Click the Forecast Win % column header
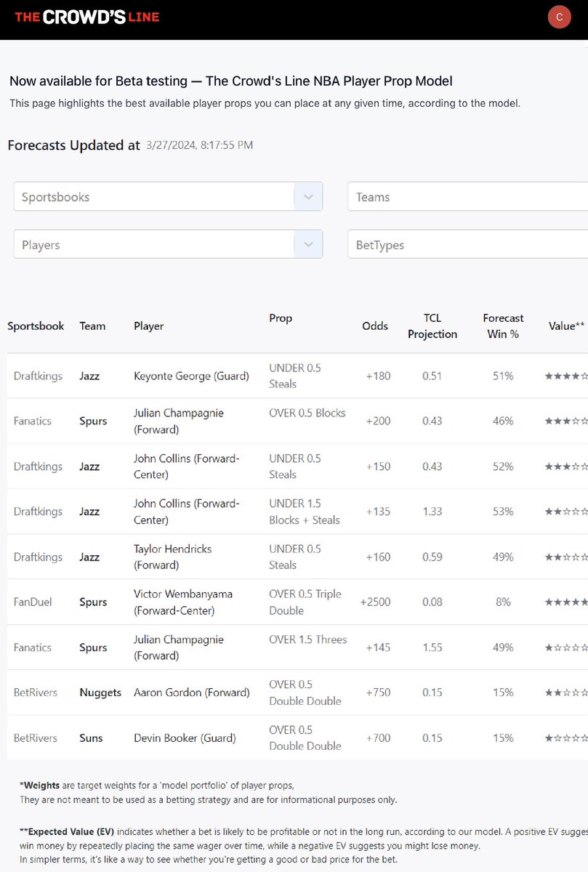 tap(503, 326)
